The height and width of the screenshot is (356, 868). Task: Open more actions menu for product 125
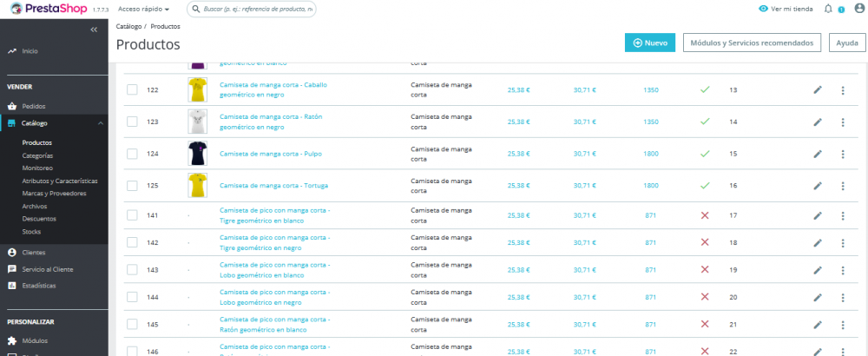[x=843, y=186]
